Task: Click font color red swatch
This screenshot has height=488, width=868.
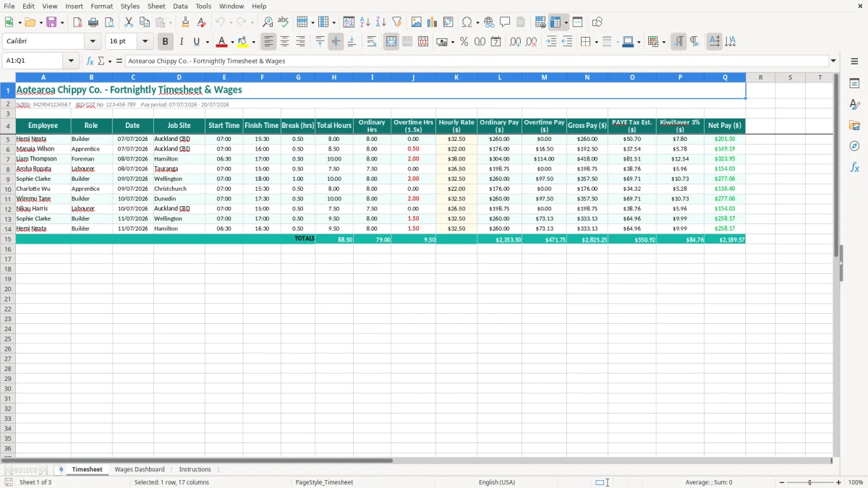Action: (221, 42)
